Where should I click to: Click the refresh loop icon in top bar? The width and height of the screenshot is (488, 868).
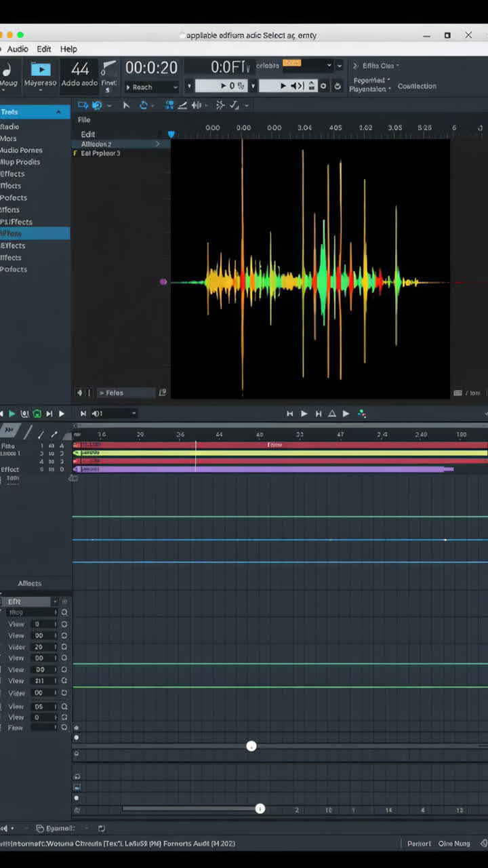338,86
